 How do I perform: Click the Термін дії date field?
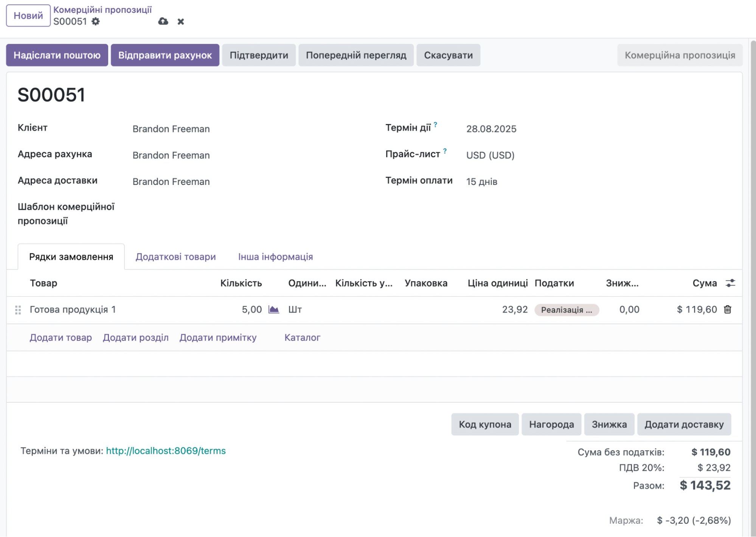pyautogui.click(x=491, y=129)
